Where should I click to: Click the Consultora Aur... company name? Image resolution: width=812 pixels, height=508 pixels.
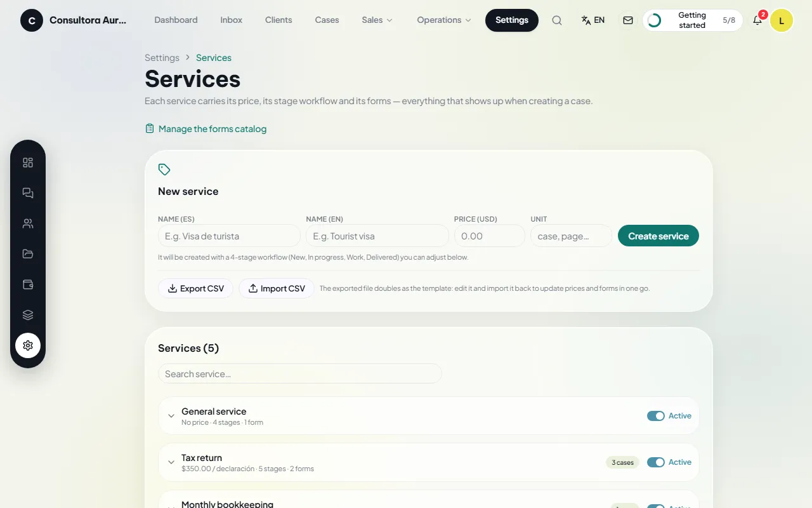coord(88,20)
